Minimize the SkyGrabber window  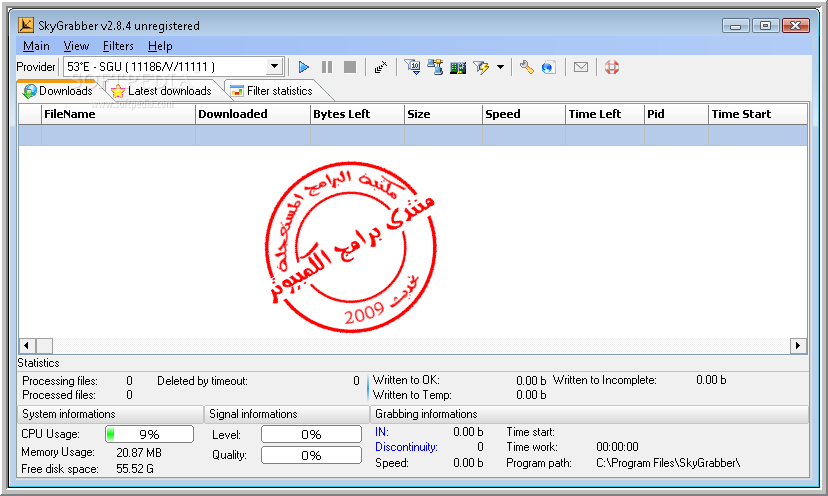(736, 25)
